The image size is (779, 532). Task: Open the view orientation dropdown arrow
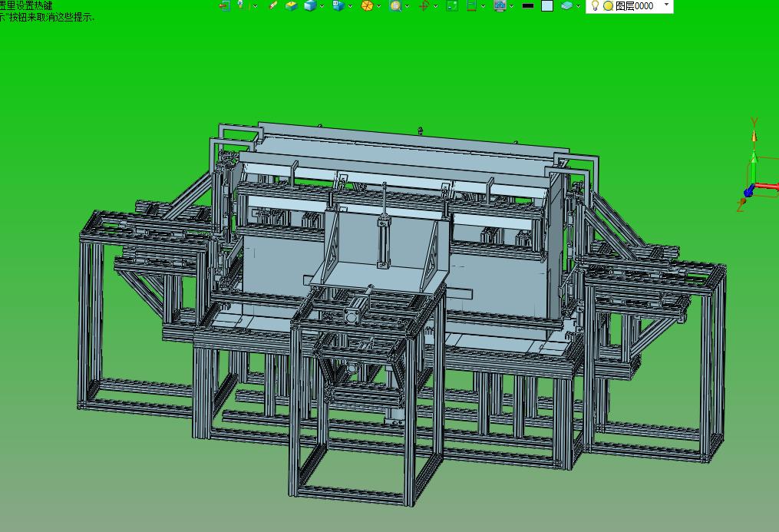(350, 6)
